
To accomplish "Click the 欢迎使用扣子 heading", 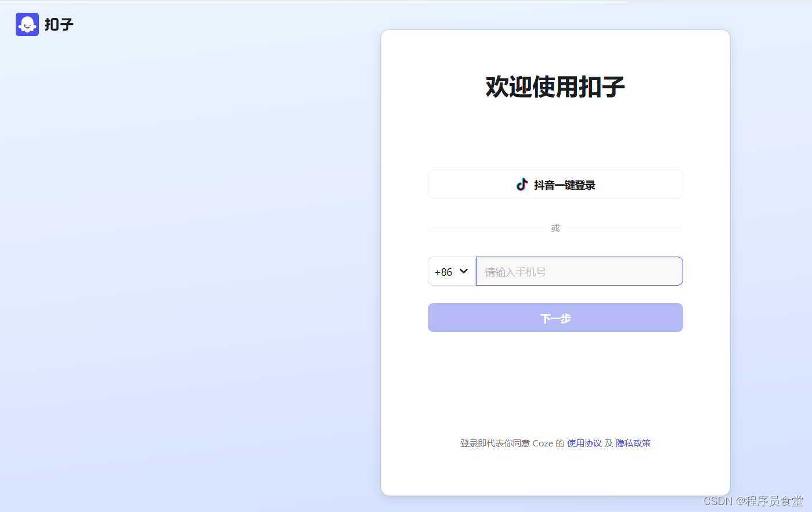I will 555,87.
